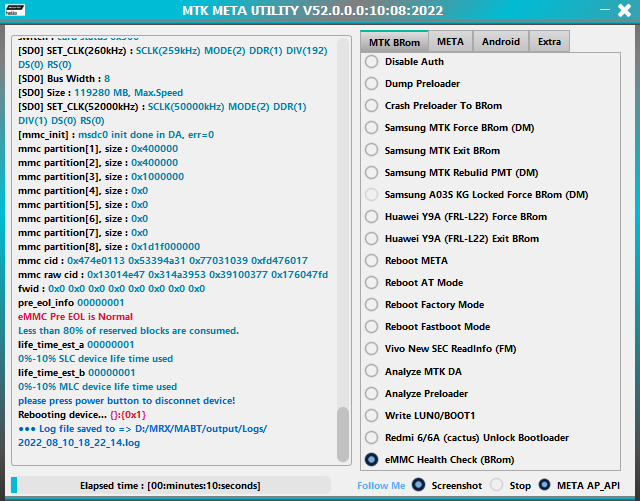Click the '[SD0] Bus Width : 8' line
Image resolution: width=640 pixels, height=501 pixels.
coord(64,79)
